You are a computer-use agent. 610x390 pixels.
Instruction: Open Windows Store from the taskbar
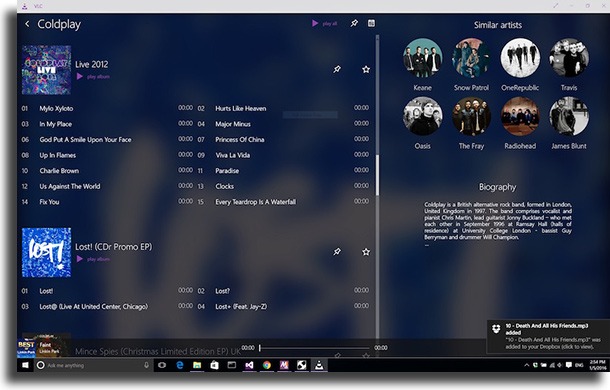click(214, 365)
